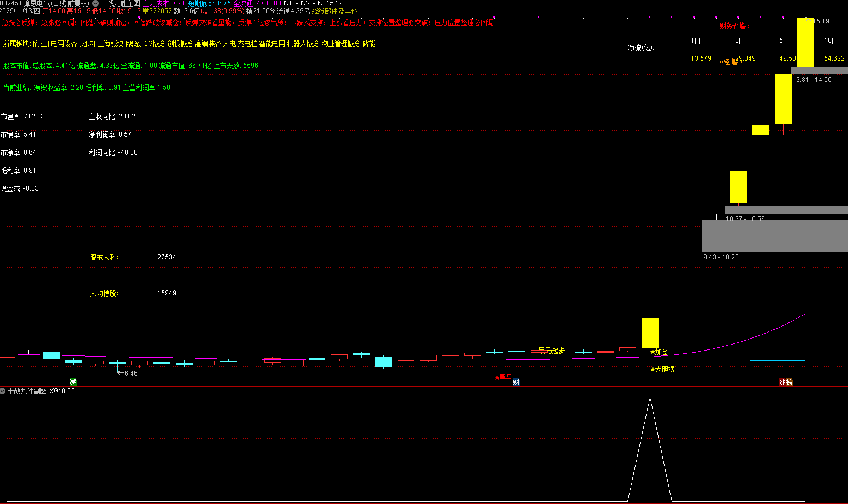
Task: Click the 13.579 one-day net flow value
Action: tap(701, 58)
